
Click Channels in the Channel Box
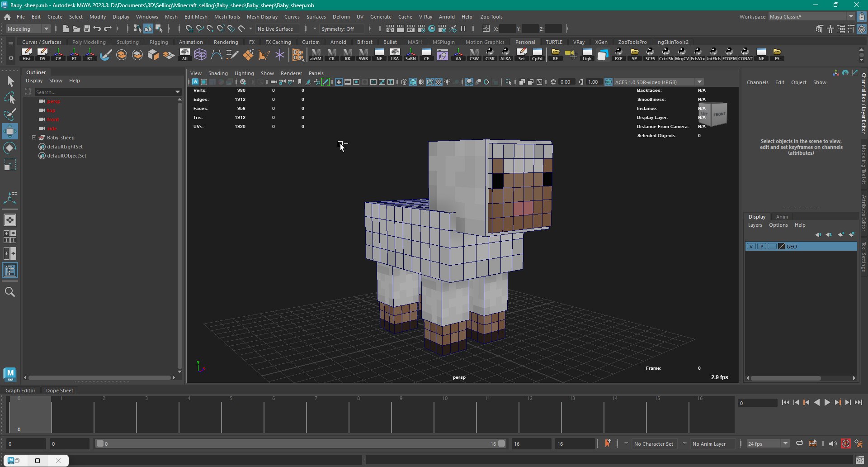757,82
